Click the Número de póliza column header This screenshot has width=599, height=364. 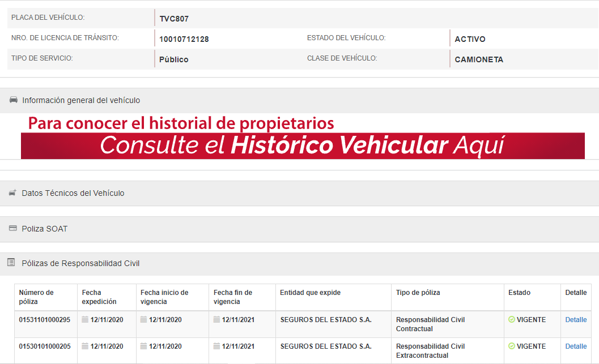pos(36,297)
